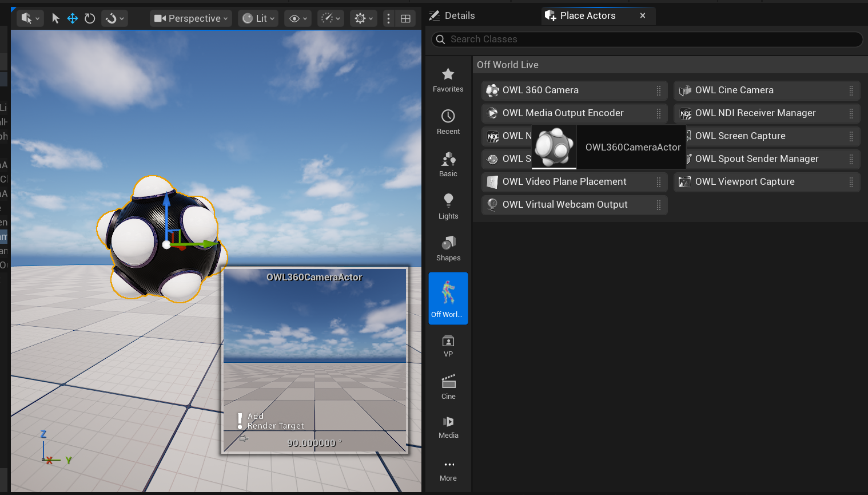Activate the Select objects arrow tool
868x495 pixels.
[55, 18]
